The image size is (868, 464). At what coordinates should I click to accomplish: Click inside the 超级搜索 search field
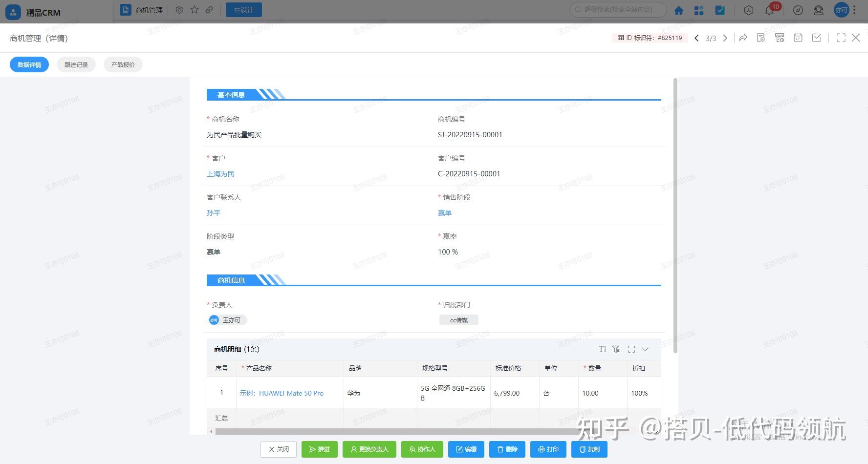point(617,9)
